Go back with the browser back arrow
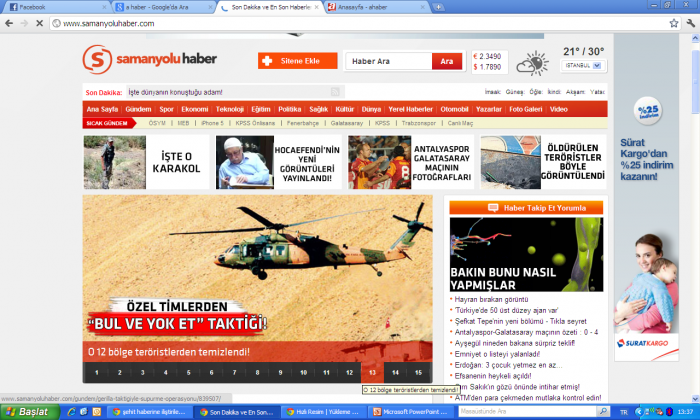Viewport: 700px width, 420px height. coord(9,23)
